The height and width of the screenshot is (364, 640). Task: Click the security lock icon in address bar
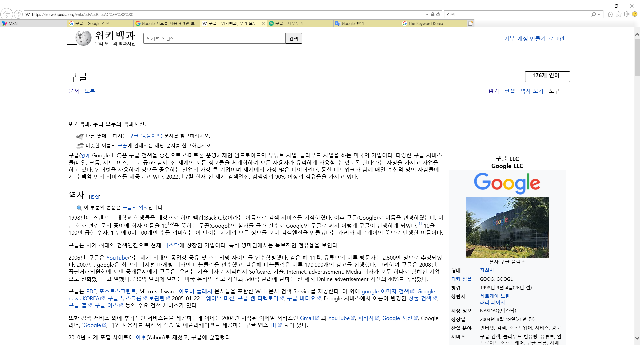[x=432, y=14]
